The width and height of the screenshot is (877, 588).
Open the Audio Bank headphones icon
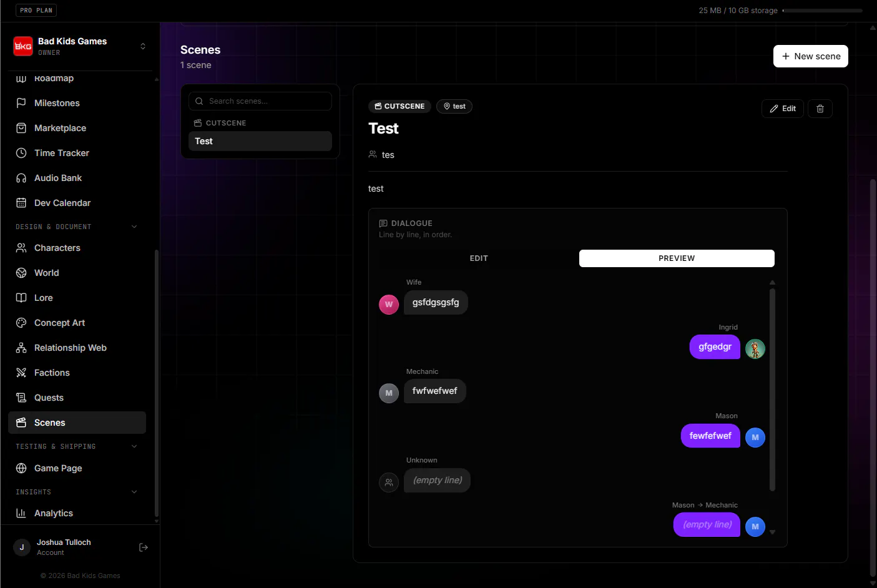coord(21,178)
